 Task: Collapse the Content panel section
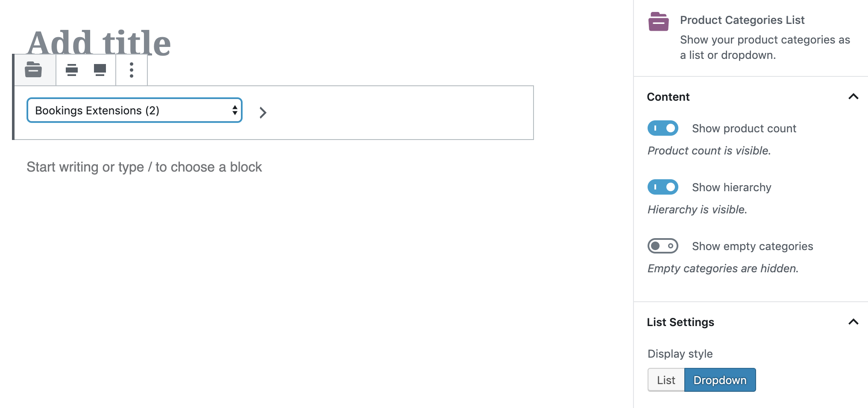click(x=853, y=96)
